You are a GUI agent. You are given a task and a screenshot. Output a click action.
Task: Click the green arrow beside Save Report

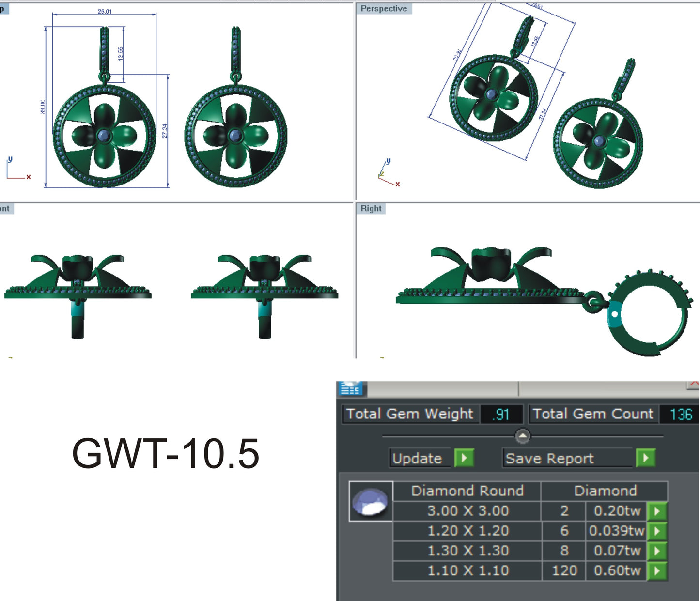tap(645, 458)
